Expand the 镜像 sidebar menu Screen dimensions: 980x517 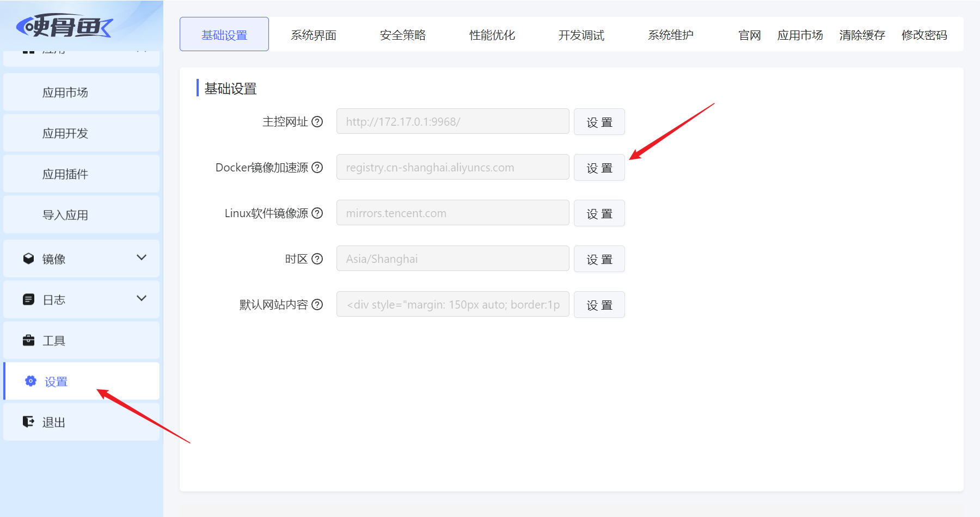142,257
